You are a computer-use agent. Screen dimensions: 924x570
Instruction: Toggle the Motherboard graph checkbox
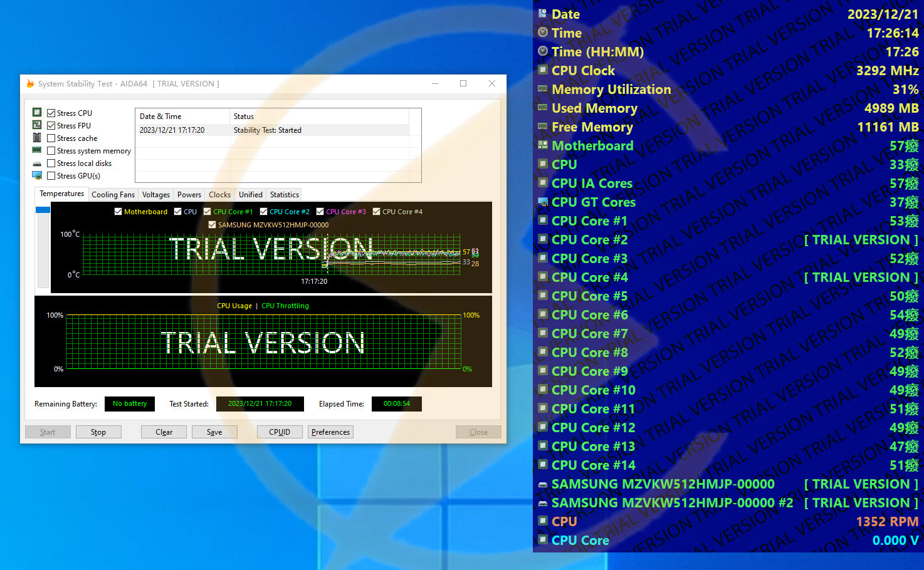(118, 212)
